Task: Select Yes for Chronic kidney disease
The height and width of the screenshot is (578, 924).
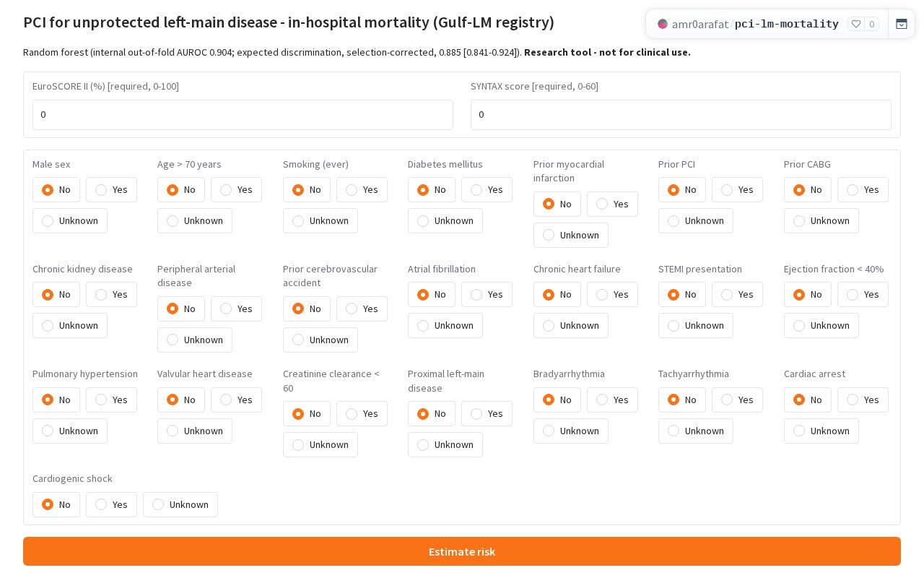Action: pos(111,294)
